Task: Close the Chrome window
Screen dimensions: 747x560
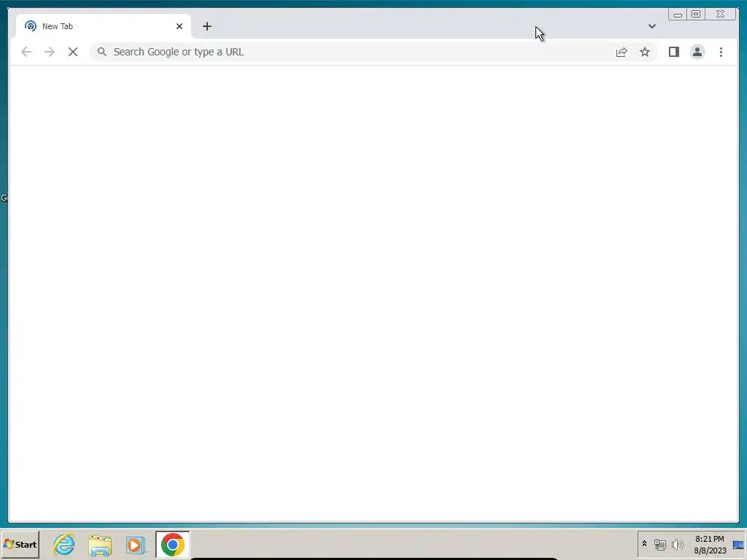Action: click(x=720, y=15)
